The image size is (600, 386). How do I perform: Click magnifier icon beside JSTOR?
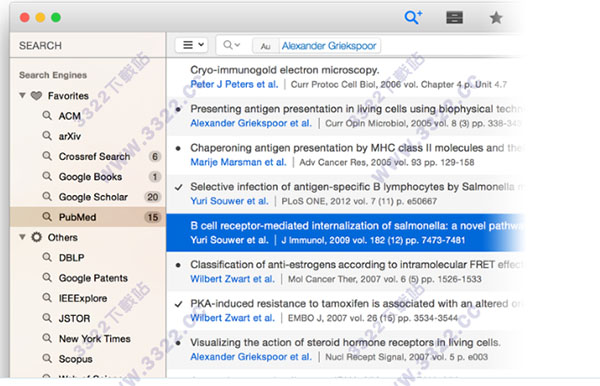[x=47, y=318]
